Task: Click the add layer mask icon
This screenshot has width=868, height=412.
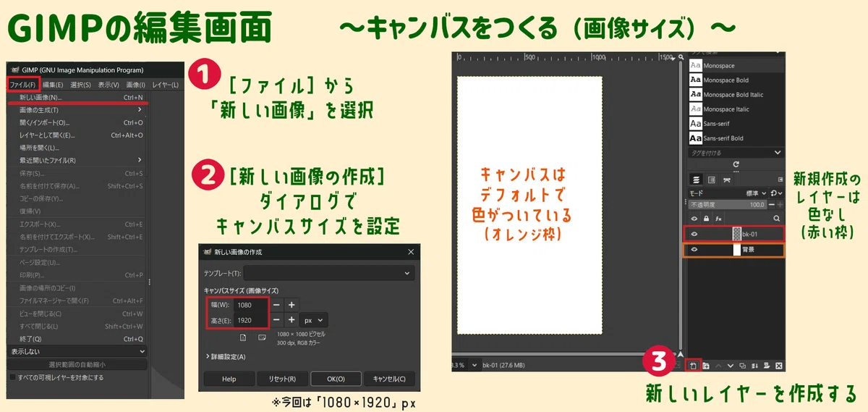Action: click(767, 366)
